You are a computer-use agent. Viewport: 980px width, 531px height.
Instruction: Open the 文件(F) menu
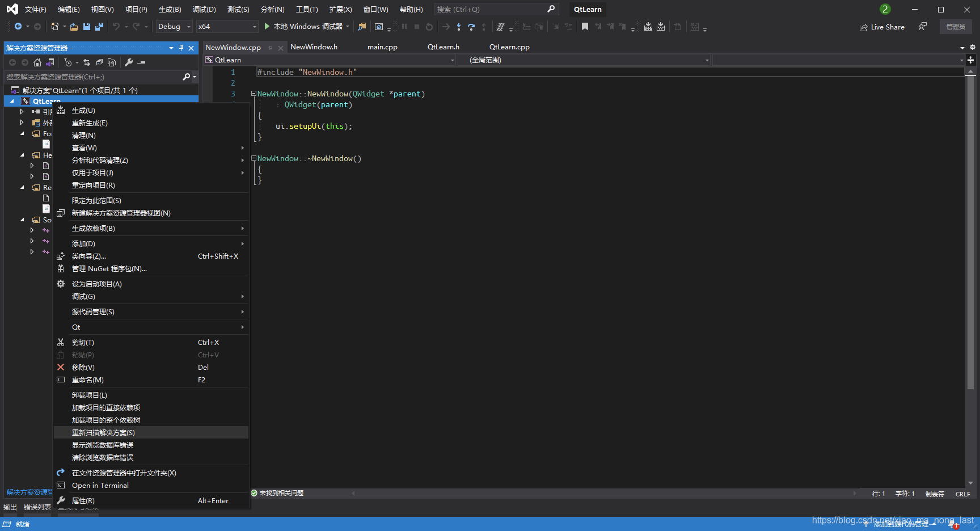[35, 10]
